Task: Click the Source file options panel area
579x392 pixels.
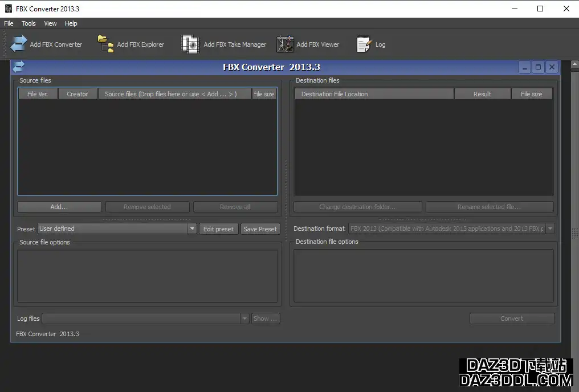Action: tap(148, 276)
